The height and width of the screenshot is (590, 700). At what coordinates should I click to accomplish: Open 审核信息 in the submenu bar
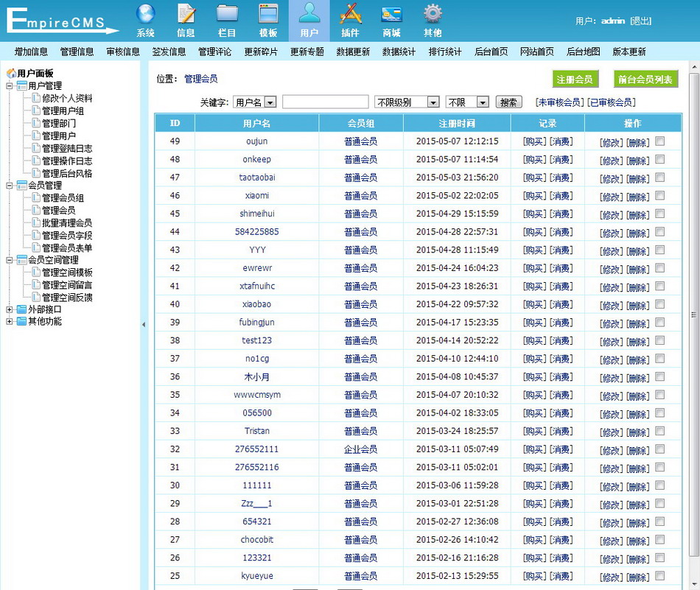[123, 52]
